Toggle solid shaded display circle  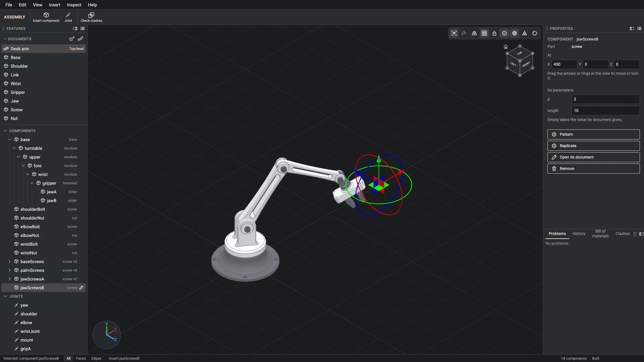coord(504,33)
